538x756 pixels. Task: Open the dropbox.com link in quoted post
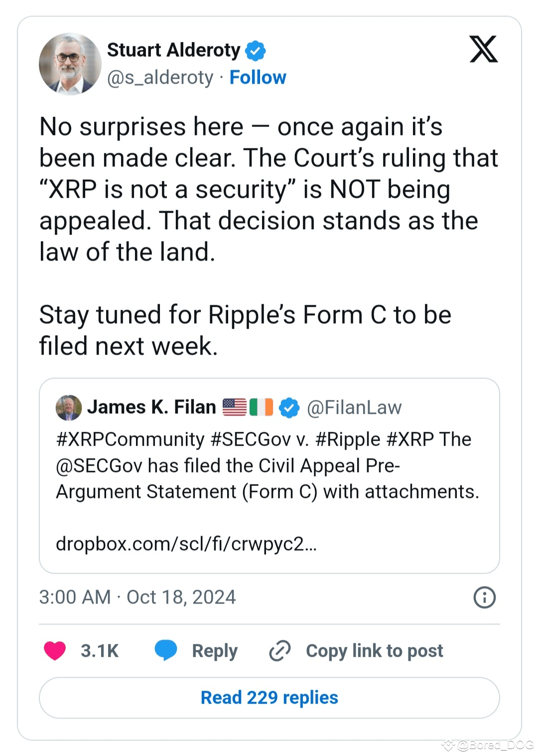click(186, 544)
